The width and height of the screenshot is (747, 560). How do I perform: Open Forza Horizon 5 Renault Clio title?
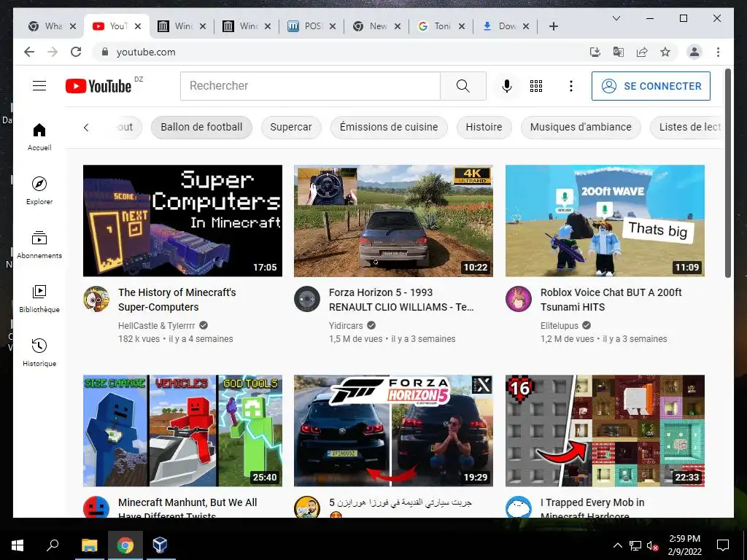(401, 300)
